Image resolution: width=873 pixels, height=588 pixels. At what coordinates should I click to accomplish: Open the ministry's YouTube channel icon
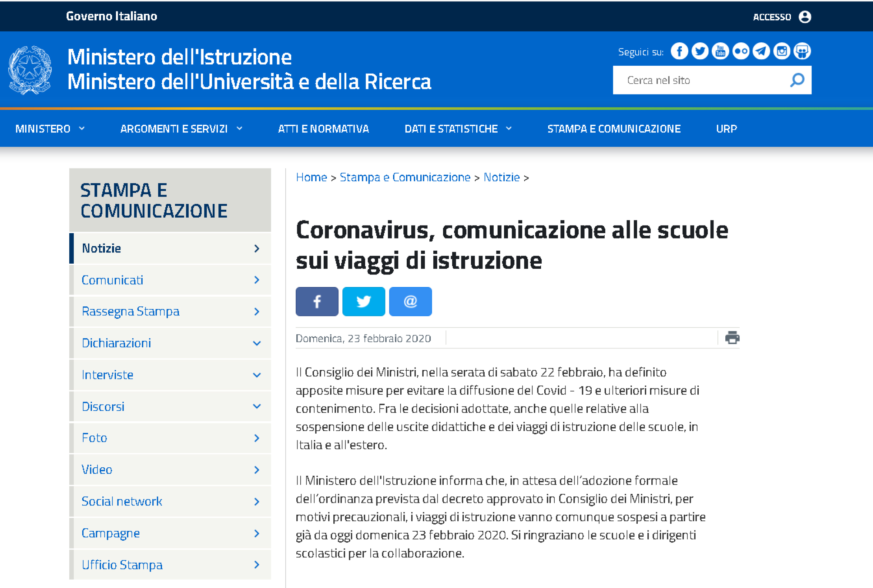[x=720, y=51]
